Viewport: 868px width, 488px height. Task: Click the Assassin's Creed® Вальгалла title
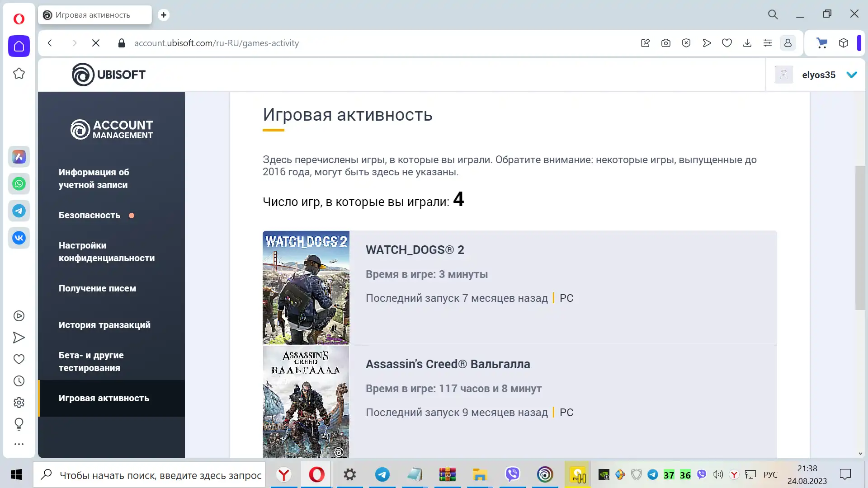coord(448,364)
